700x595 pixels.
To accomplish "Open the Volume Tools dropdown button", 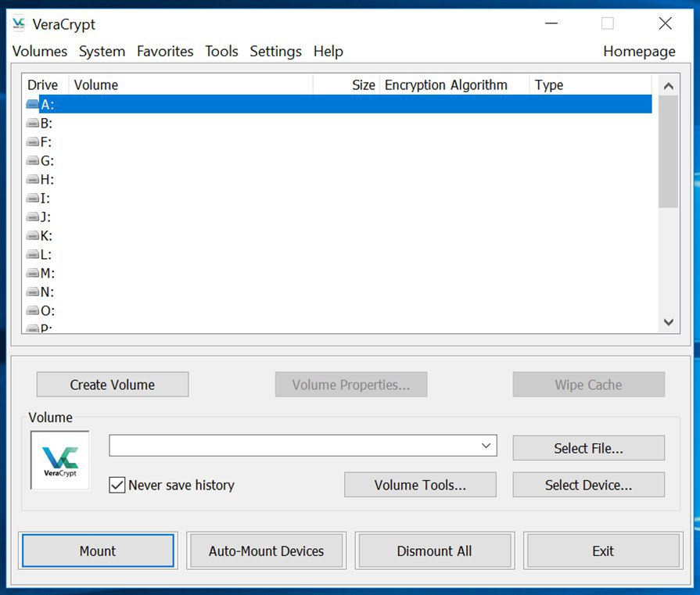I will click(420, 485).
